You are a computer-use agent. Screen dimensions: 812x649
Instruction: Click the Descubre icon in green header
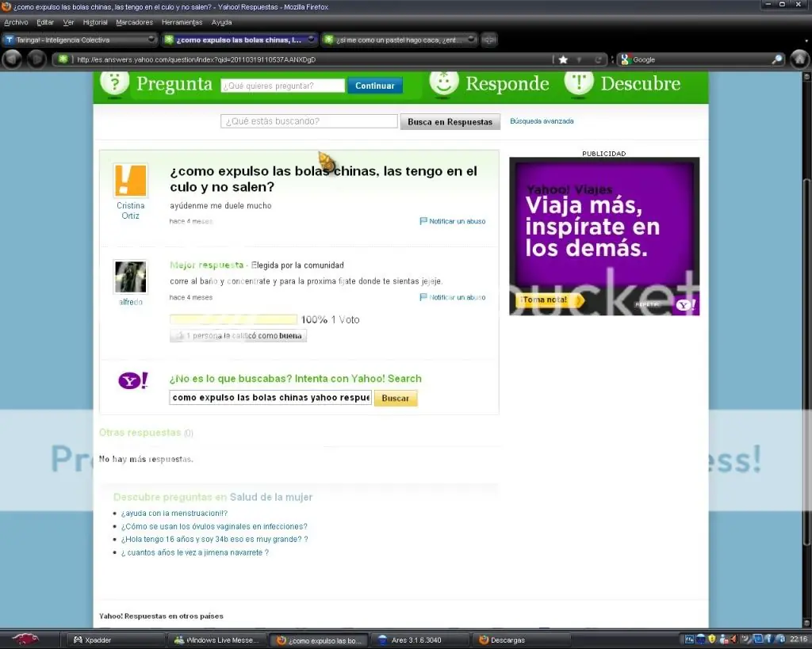pos(579,82)
